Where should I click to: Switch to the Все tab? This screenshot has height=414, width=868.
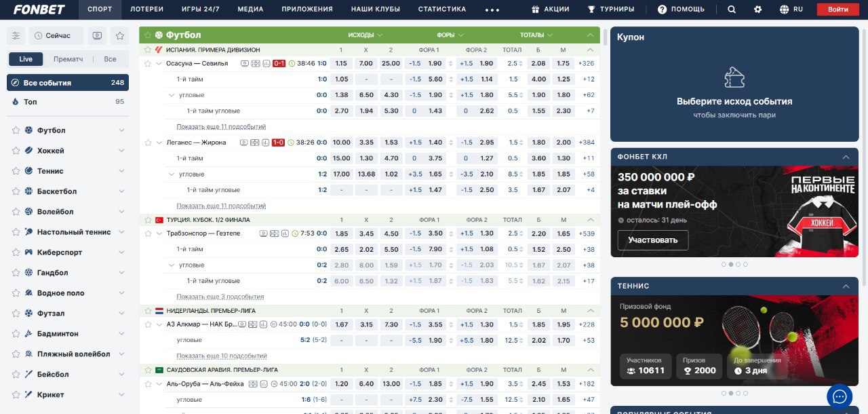click(110, 59)
